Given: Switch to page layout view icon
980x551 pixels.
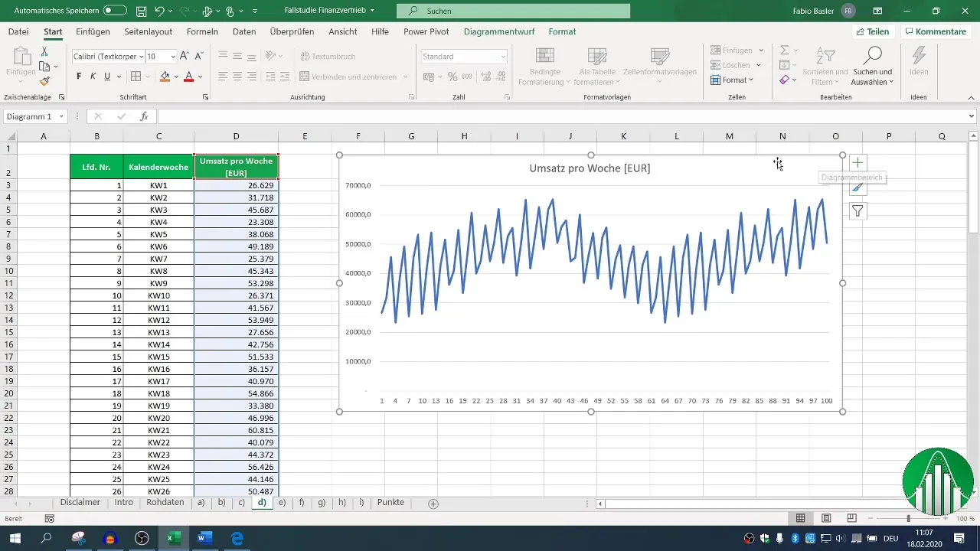Looking at the screenshot, I should pos(826,518).
